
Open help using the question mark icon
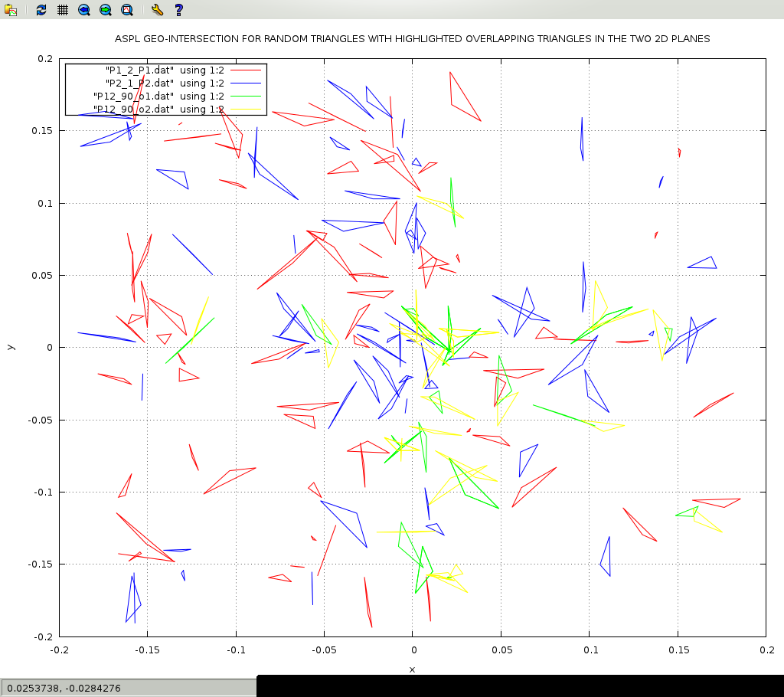(x=178, y=10)
